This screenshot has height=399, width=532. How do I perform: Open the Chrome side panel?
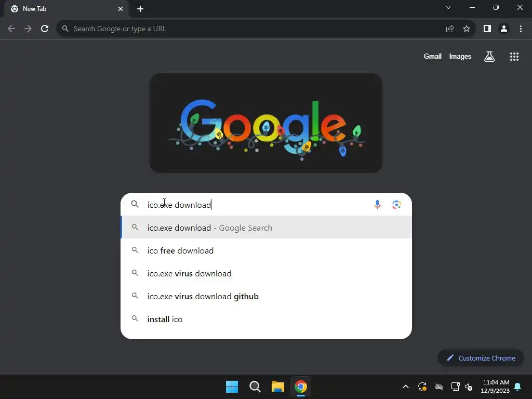point(487,29)
